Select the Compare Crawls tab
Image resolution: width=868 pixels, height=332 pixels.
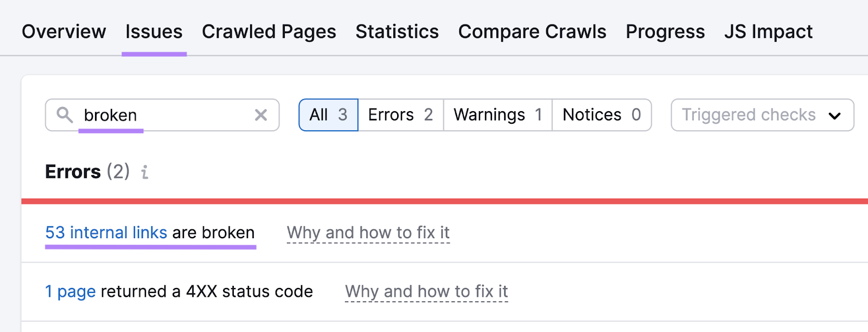coord(532,31)
